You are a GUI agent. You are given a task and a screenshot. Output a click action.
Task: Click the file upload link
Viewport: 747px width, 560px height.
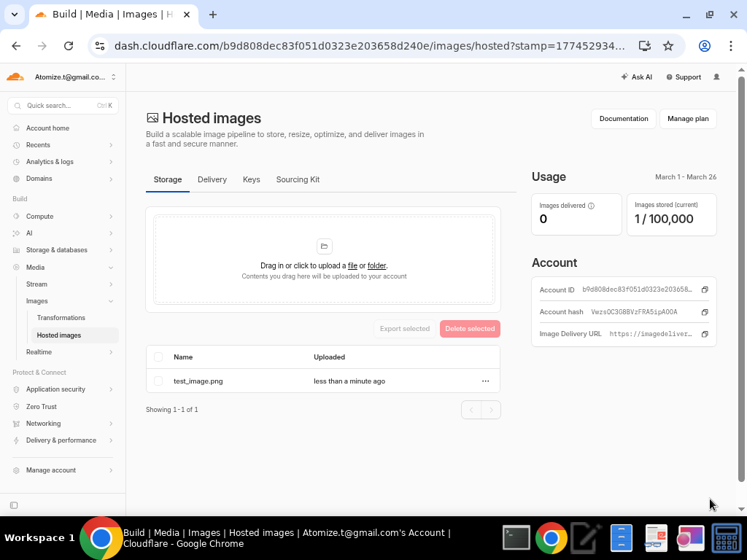click(x=352, y=265)
